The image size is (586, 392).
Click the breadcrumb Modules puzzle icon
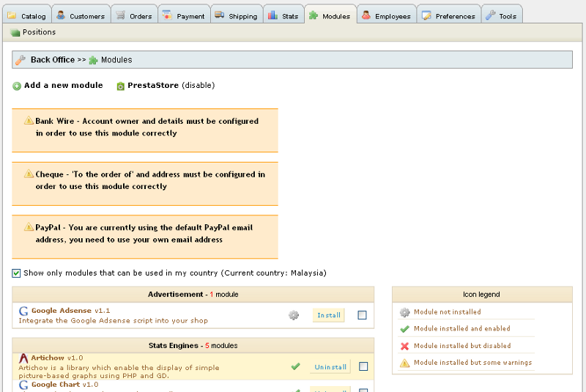pyautogui.click(x=94, y=60)
